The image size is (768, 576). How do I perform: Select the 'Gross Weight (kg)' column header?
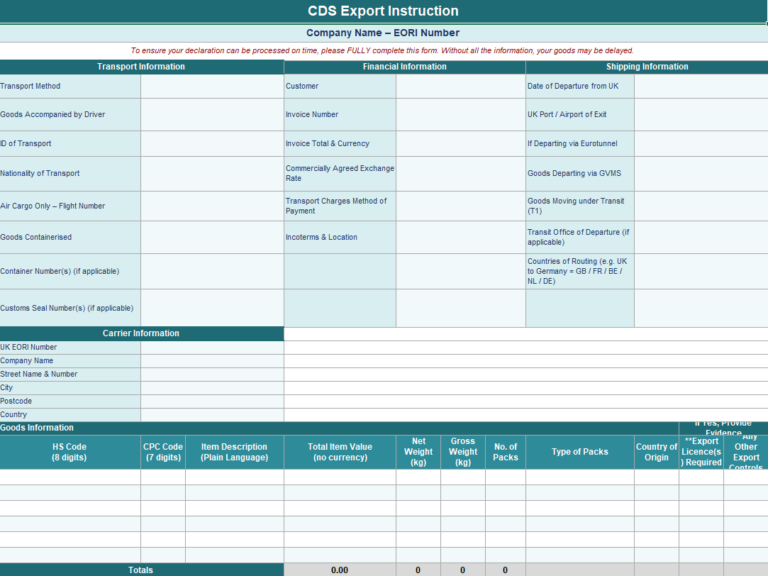[463, 452]
